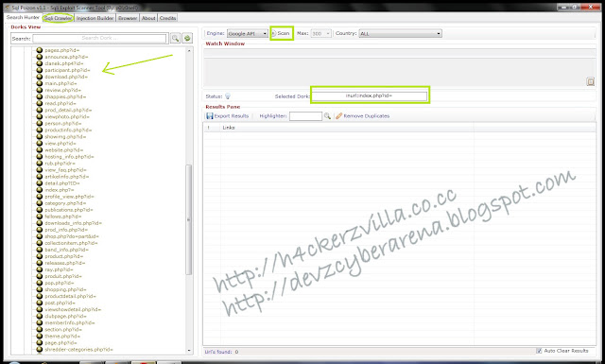The height and width of the screenshot is (364, 605).
Task: Click the magnifier search icon beside Search Dork field
Action: (175, 38)
